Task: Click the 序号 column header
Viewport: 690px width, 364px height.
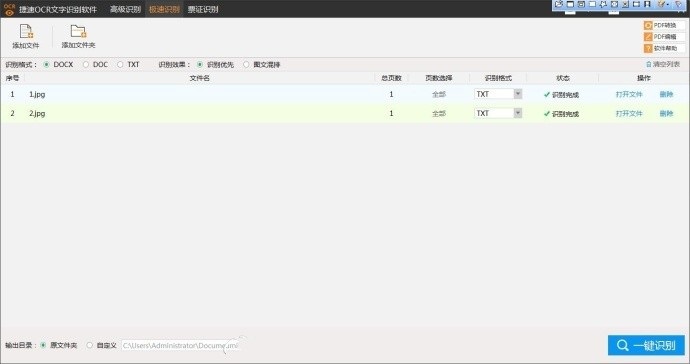Action: click(x=12, y=78)
